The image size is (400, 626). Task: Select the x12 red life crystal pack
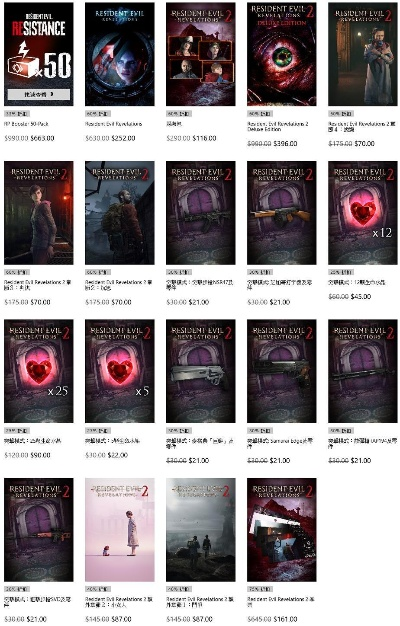[x=363, y=213]
